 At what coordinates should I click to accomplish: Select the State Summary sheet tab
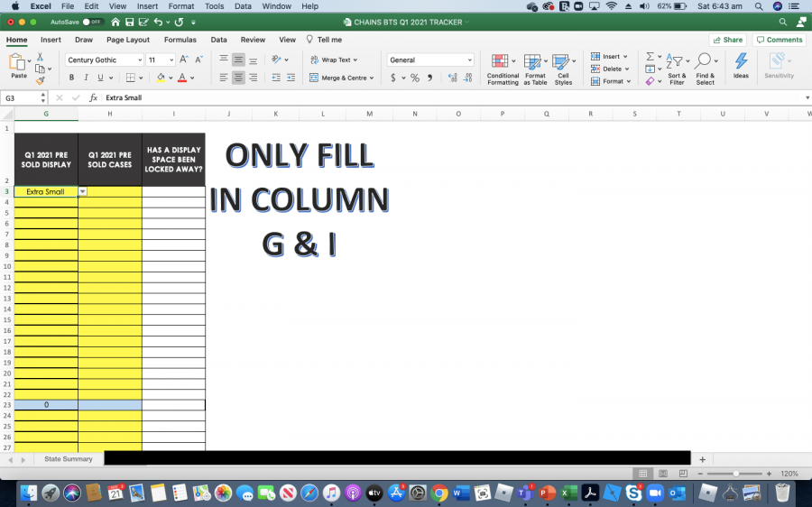(69, 459)
